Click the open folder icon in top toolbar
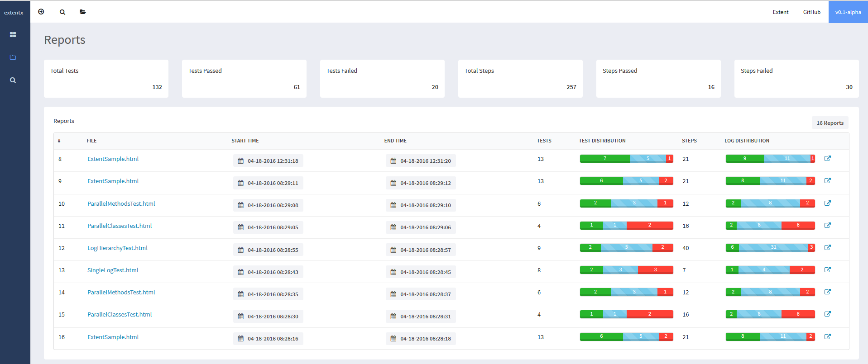 pyautogui.click(x=83, y=12)
